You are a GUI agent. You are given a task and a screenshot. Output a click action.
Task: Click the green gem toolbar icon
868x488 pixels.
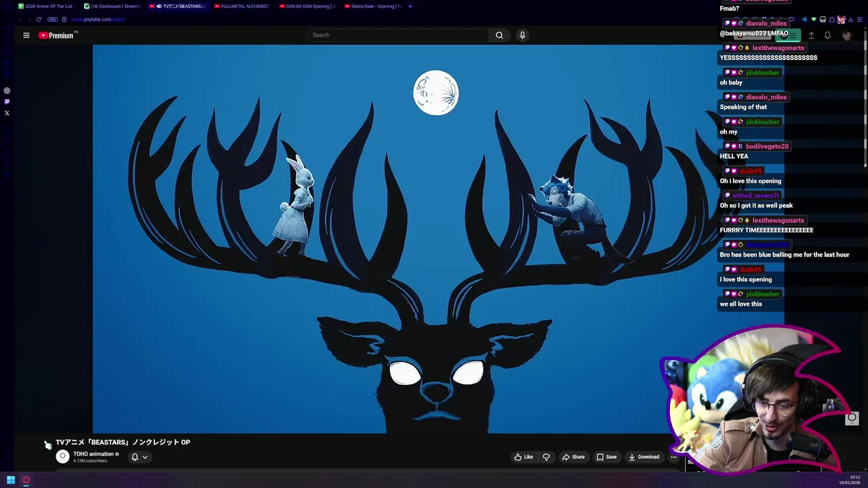point(814,19)
